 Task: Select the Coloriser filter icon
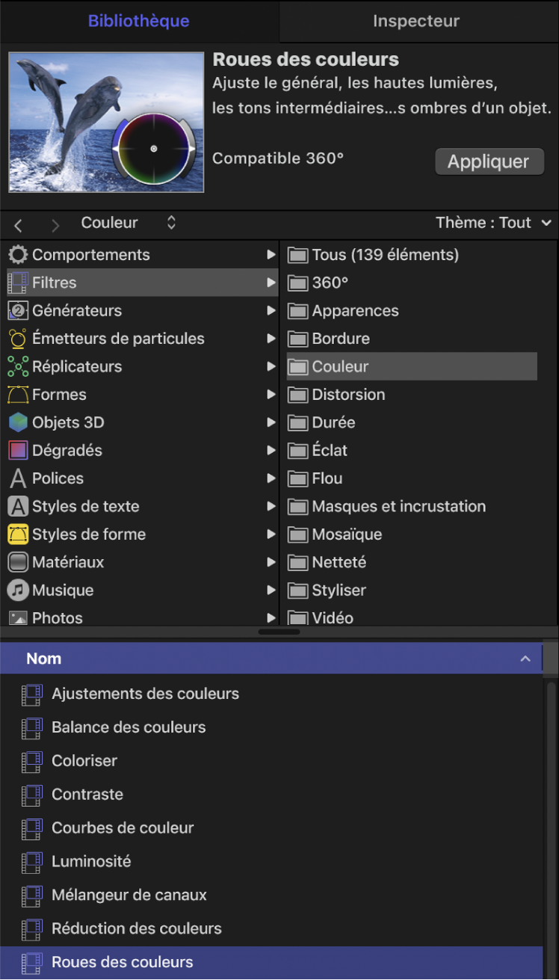(31, 761)
